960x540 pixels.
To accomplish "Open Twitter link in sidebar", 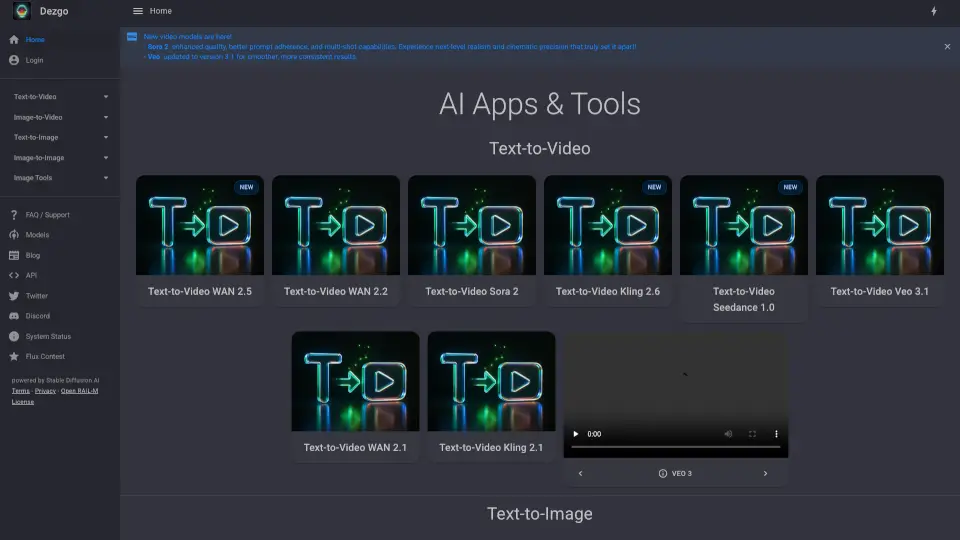I will [x=36, y=296].
